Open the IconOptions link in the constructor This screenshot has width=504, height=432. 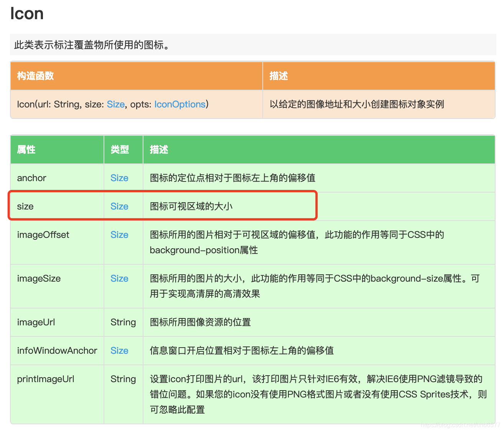[180, 104]
